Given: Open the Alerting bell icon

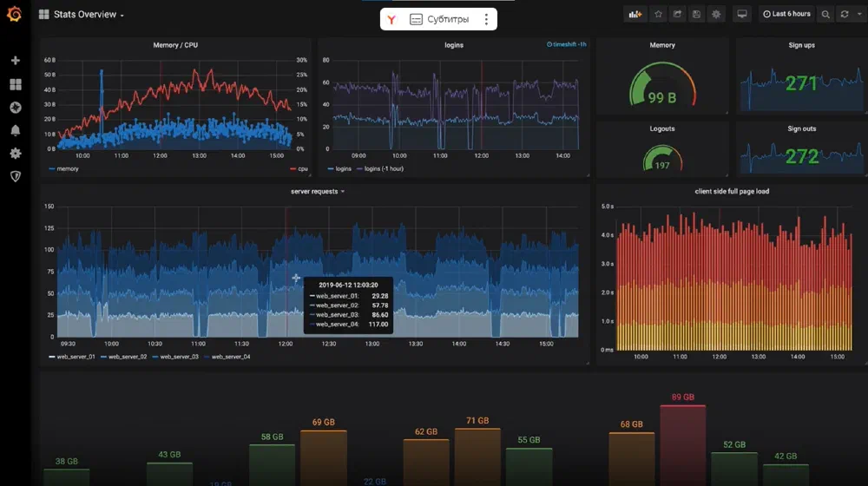Looking at the screenshot, I should tap(16, 130).
